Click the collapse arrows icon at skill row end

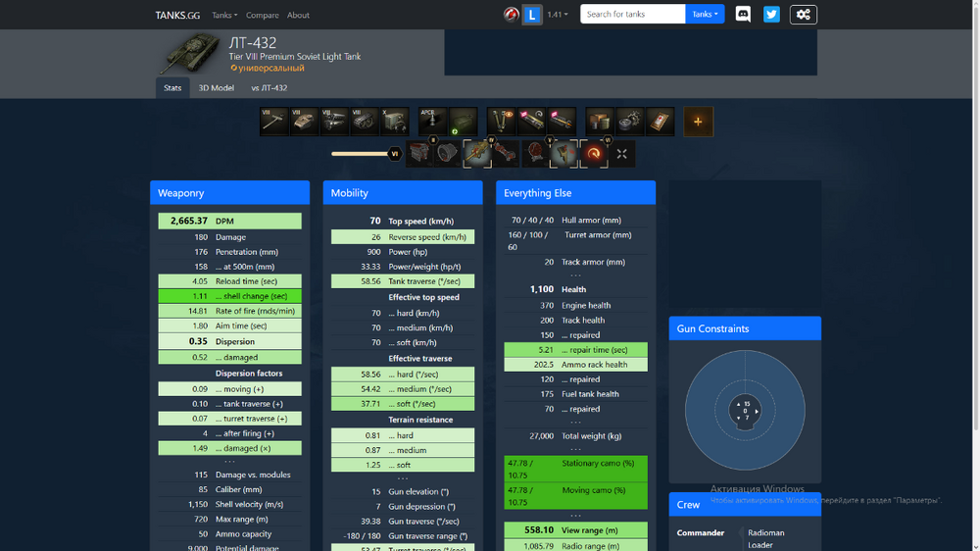point(622,153)
